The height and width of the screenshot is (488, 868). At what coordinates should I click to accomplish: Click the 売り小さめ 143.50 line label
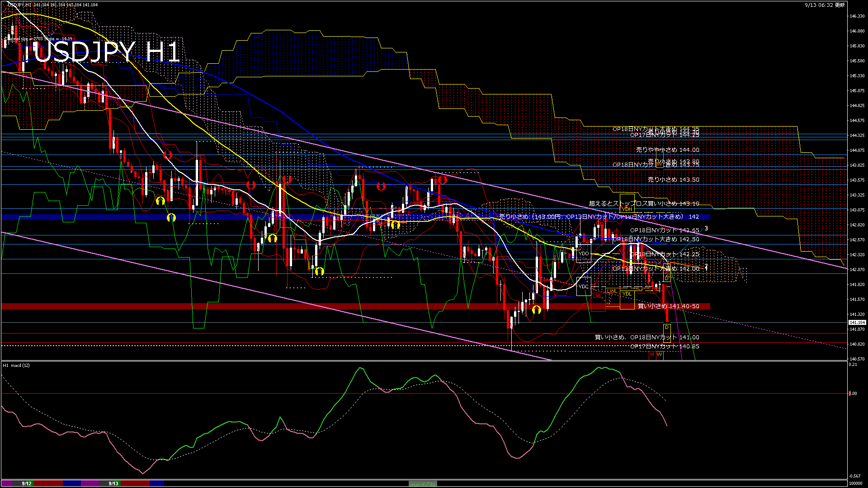(673, 179)
